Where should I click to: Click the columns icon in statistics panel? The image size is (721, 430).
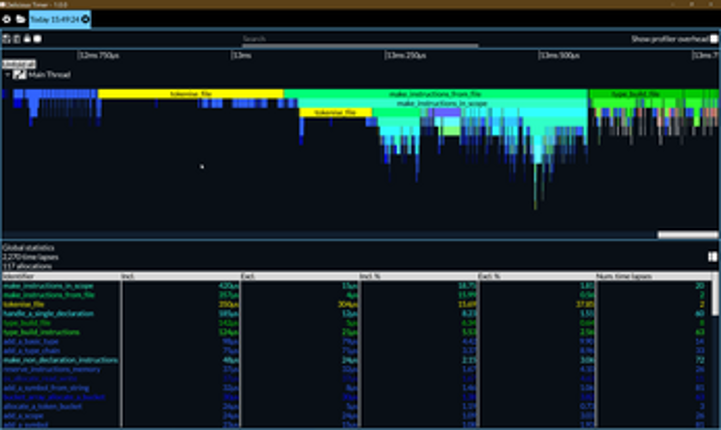point(712,257)
